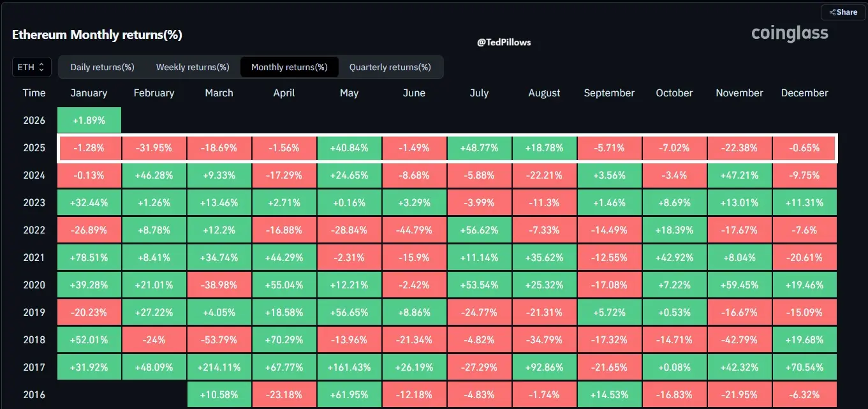Screen dimensions: 868x409
Task: Click the coinglass logo
Action: click(x=790, y=33)
